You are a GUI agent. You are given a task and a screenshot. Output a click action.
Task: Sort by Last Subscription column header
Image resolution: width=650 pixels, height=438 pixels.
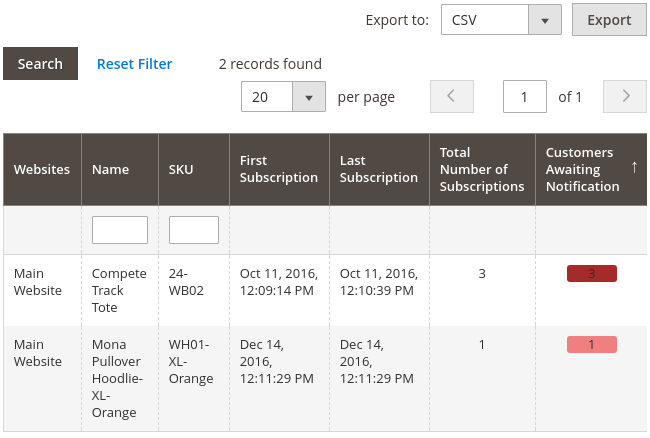(x=378, y=170)
